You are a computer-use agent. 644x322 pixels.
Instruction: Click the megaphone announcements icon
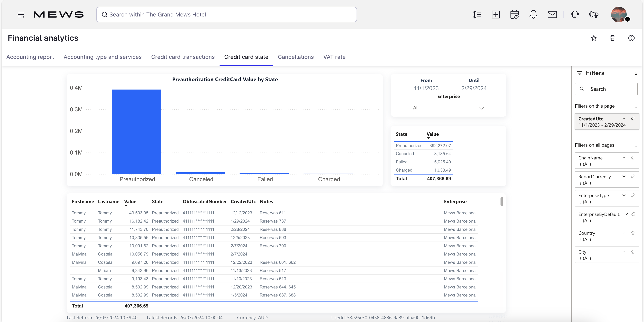pyautogui.click(x=594, y=15)
